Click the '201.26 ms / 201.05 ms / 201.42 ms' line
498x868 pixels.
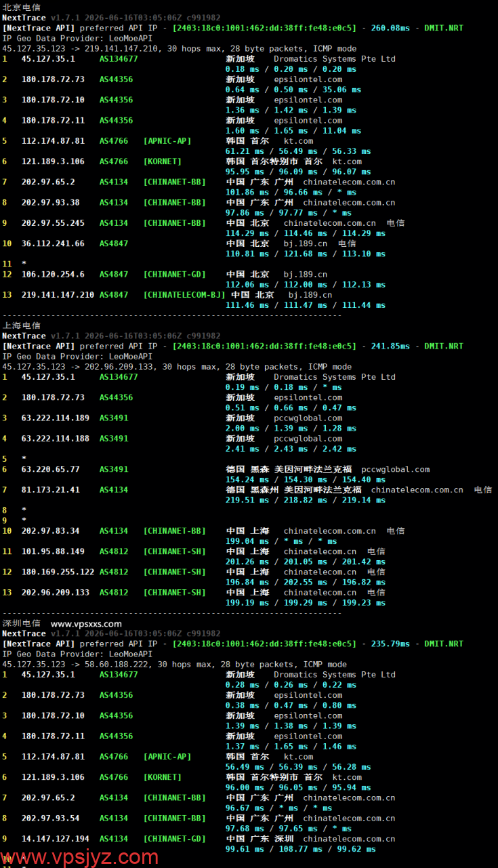(x=306, y=561)
